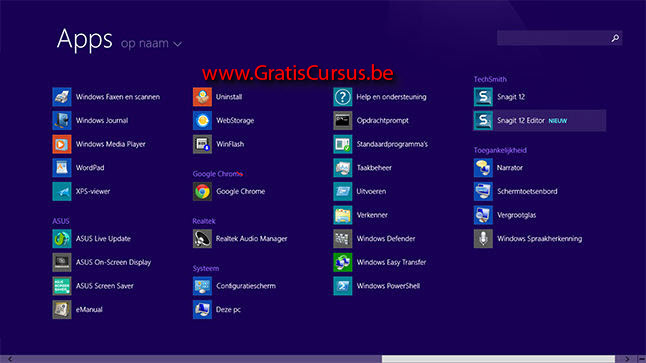Click the horizontal scrollbar thumb
Screen dimensions: 646x363
click(x=498, y=359)
